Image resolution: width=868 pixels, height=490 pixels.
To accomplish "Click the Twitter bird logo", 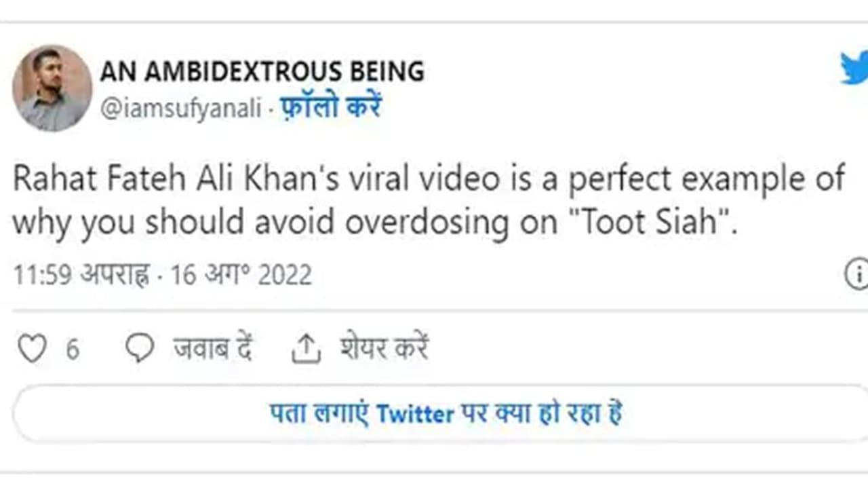I will tap(854, 68).
